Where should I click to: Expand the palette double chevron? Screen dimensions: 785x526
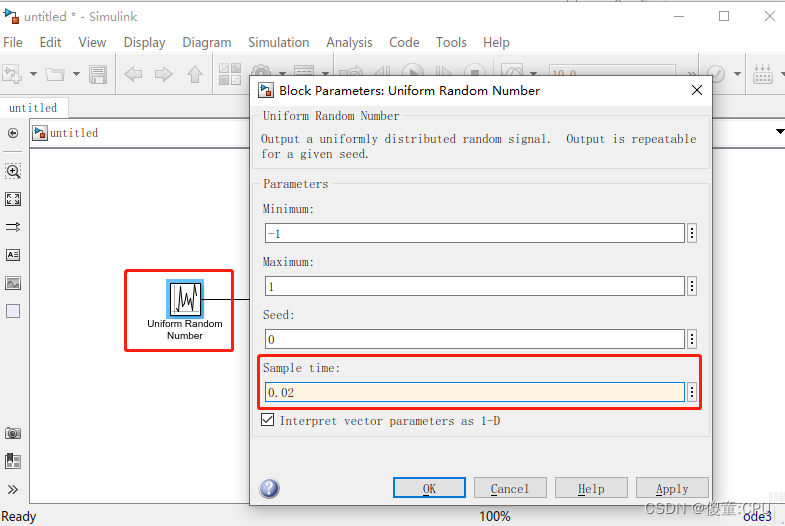point(13,489)
